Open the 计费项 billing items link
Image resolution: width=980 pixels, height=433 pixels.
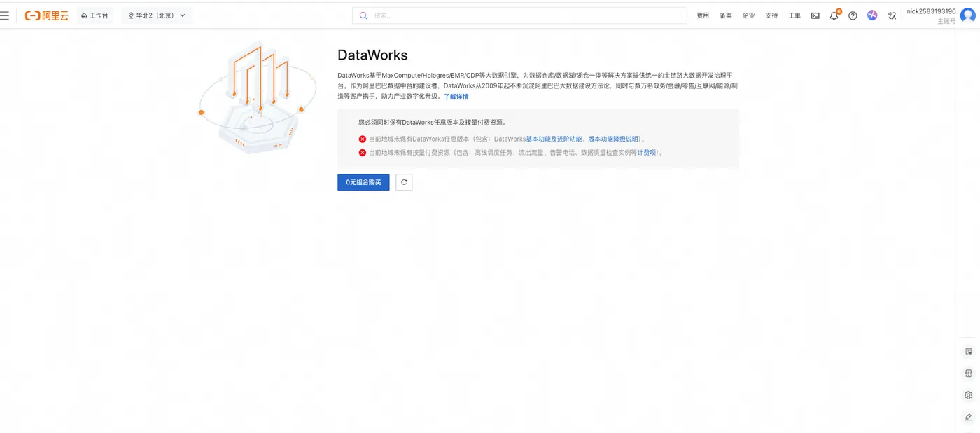pyautogui.click(x=647, y=152)
